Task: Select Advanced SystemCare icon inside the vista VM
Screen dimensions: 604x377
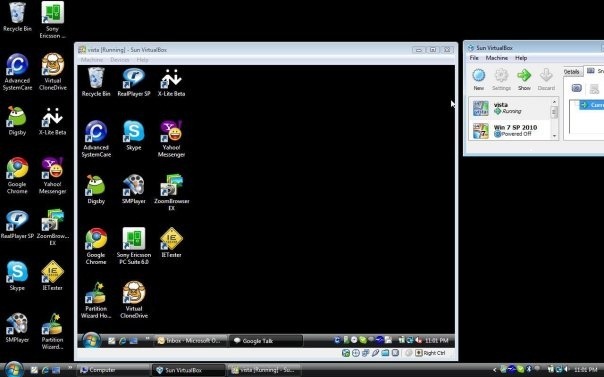Action: [96, 139]
